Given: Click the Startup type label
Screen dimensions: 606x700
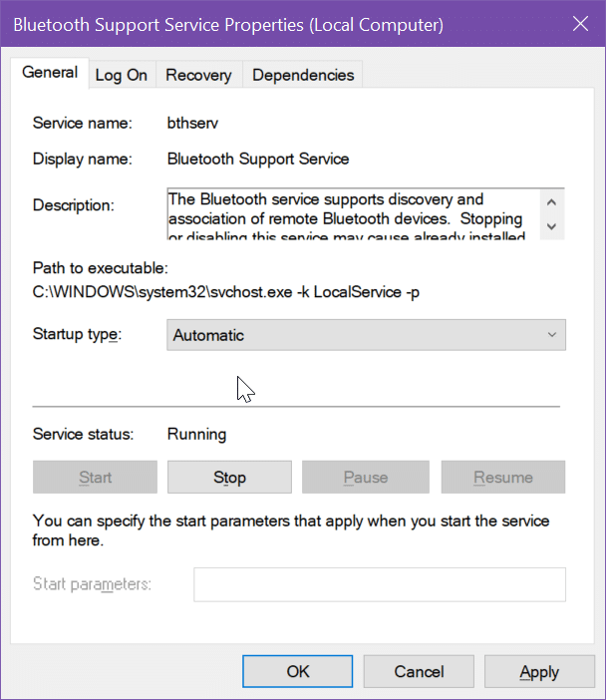Looking at the screenshot, I should coord(77,334).
